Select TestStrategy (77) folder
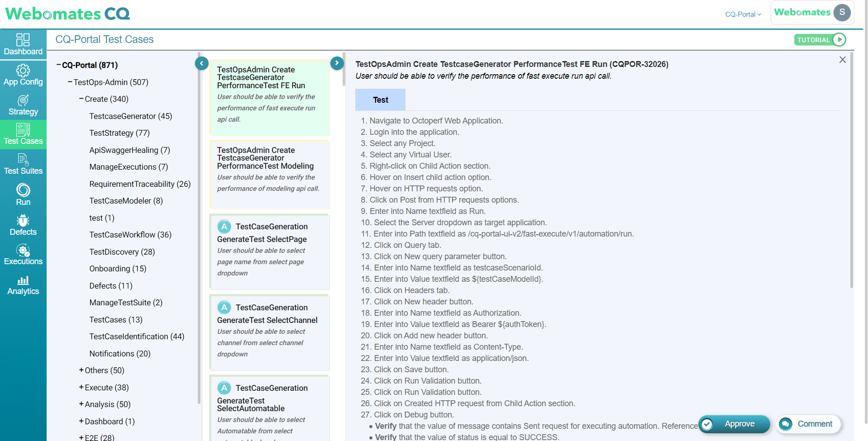Image resolution: width=868 pixels, height=441 pixels. tap(119, 133)
